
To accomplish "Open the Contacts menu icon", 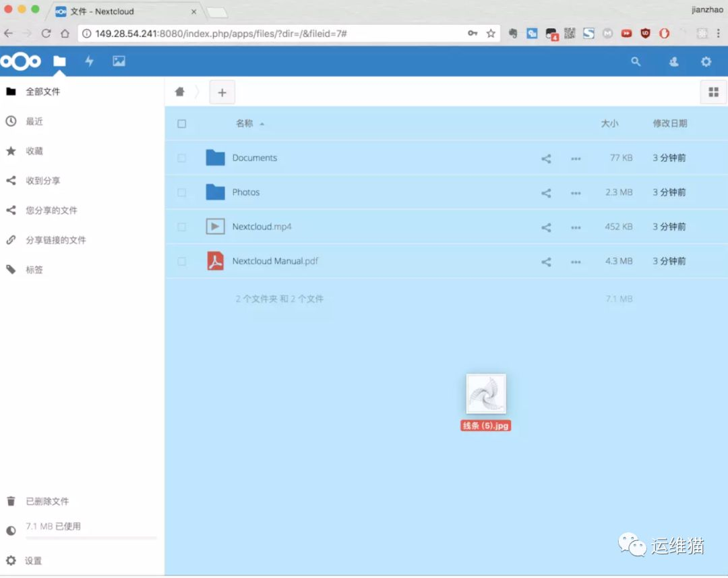I will (674, 61).
